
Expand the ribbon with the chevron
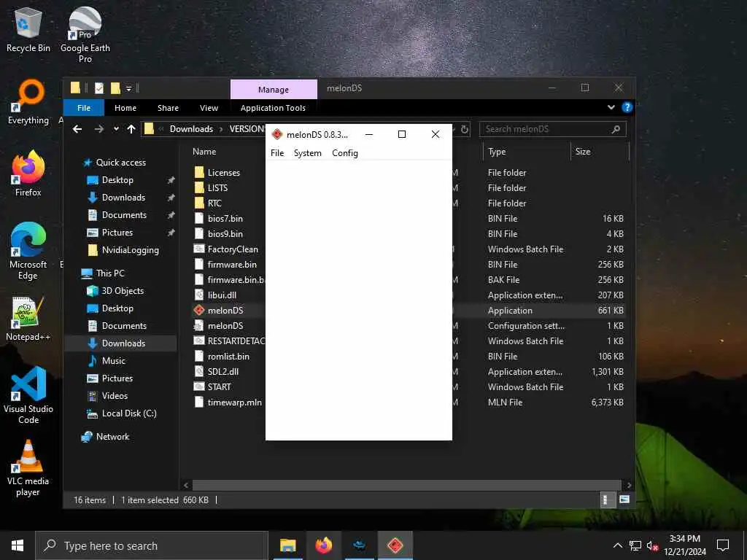click(611, 108)
